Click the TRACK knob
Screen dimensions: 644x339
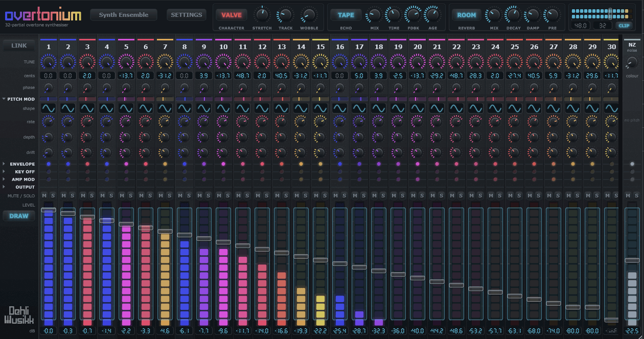coord(286,15)
